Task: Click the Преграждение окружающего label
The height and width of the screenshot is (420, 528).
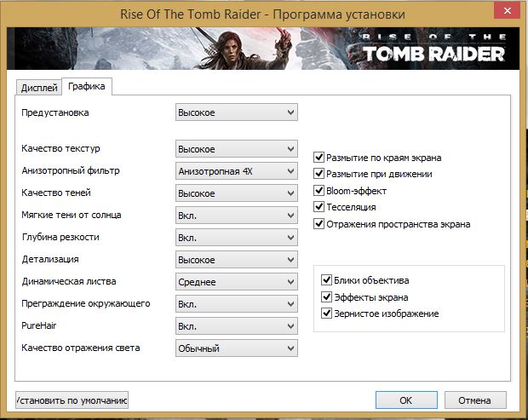Action: tap(86, 304)
